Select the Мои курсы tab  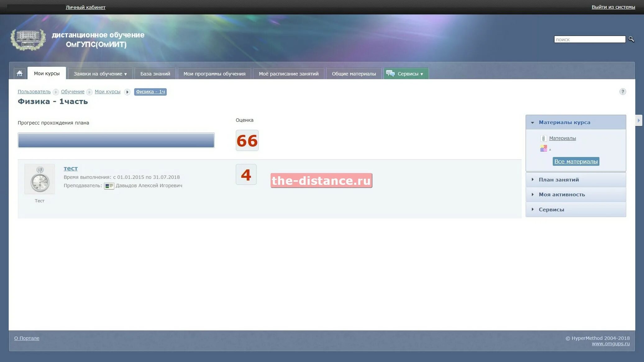[47, 73]
